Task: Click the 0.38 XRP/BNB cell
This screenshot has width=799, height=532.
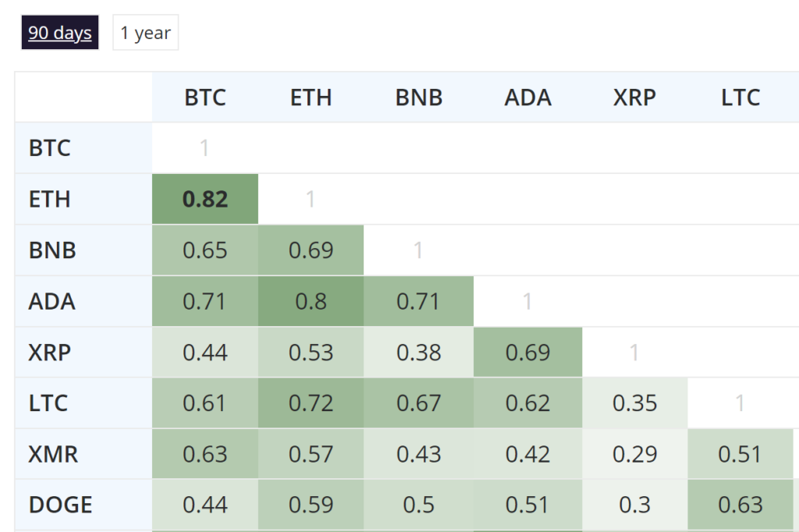Action: (419, 352)
